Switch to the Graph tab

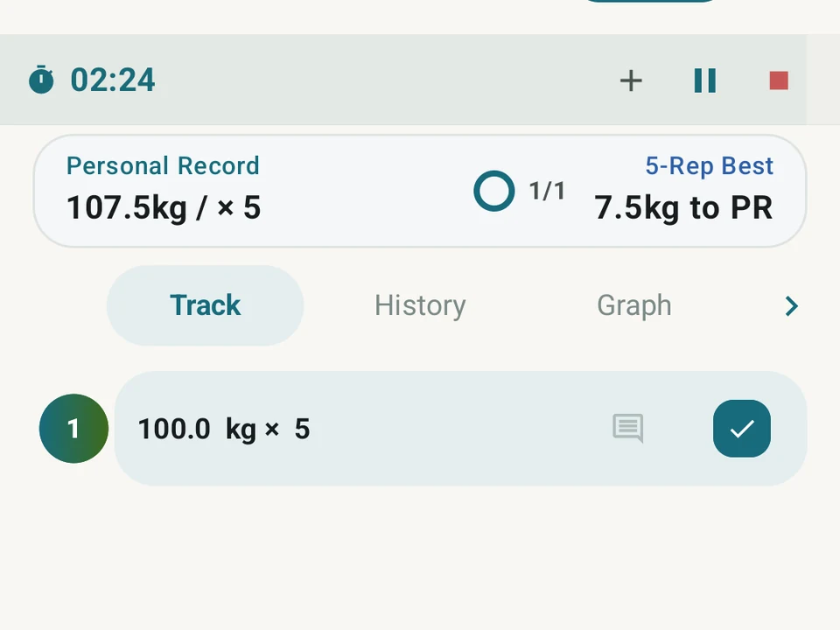click(633, 305)
